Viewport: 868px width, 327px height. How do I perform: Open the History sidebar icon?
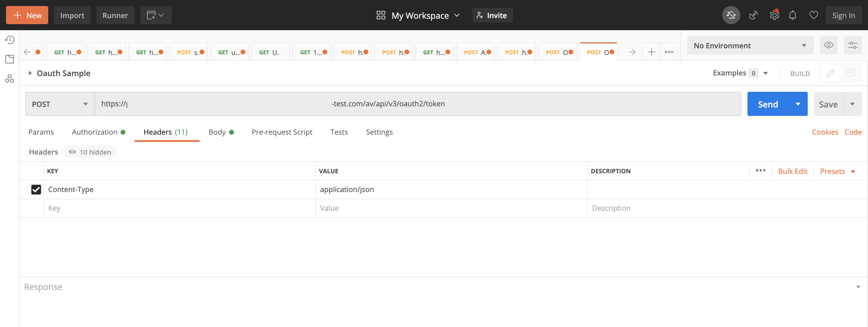[10, 40]
